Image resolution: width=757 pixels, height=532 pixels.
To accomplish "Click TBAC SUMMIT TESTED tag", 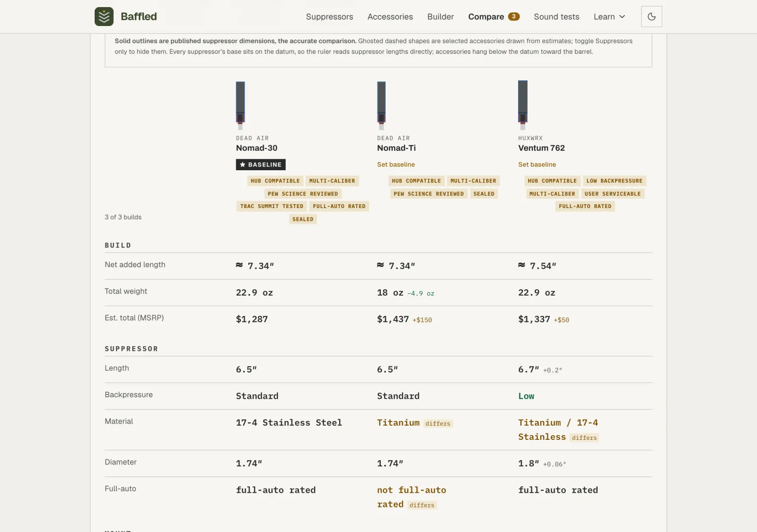I will [272, 206].
